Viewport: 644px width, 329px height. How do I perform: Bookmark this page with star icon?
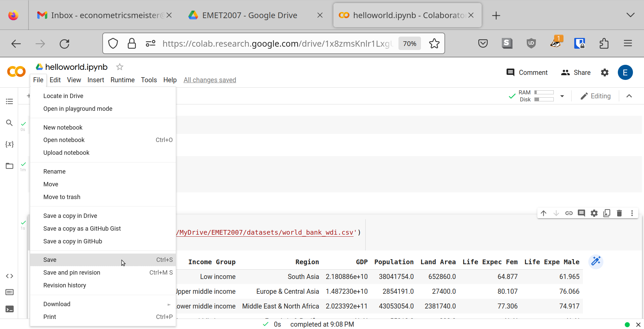(434, 43)
